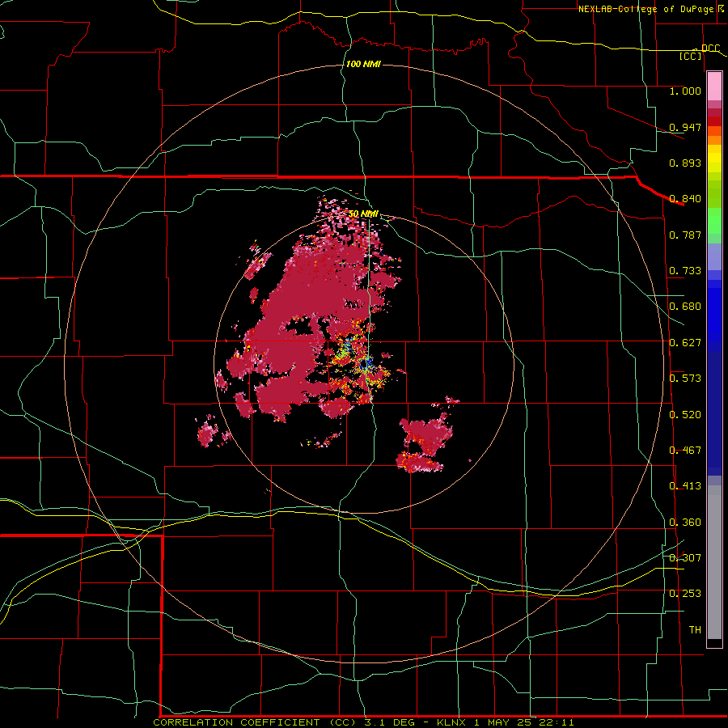Select the 0.253 scale value
728x728 pixels.
(x=685, y=594)
